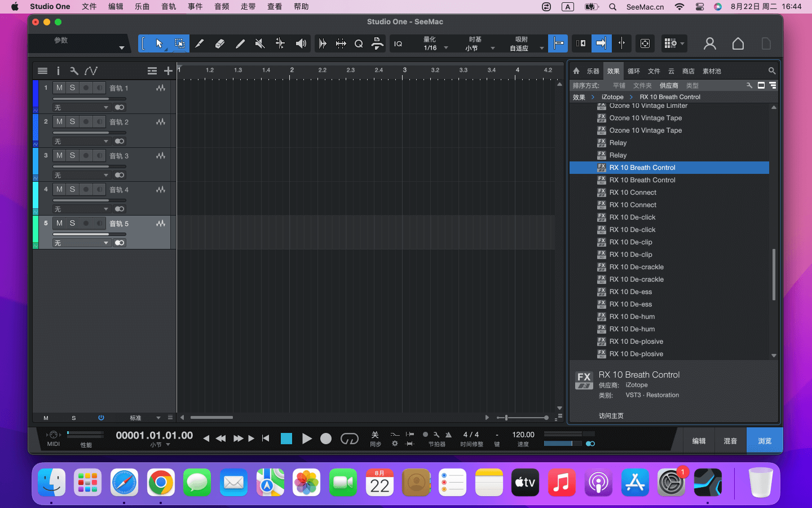Screen dimensions: 812x508
Task: Solo track 音轨 3
Action: click(x=72, y=156)
